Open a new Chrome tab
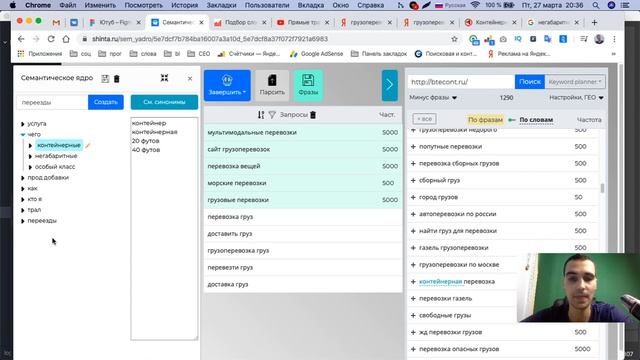 [594, 22]
